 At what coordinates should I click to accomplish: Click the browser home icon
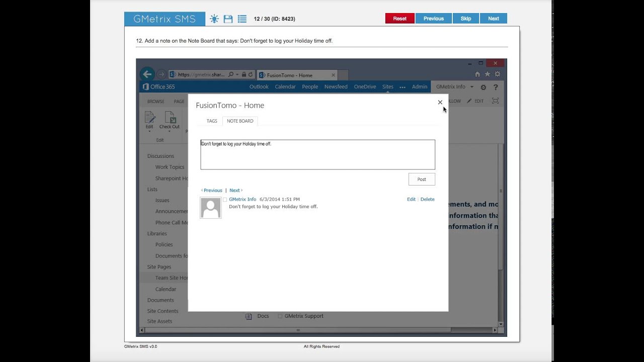click(x=477, y=74)
